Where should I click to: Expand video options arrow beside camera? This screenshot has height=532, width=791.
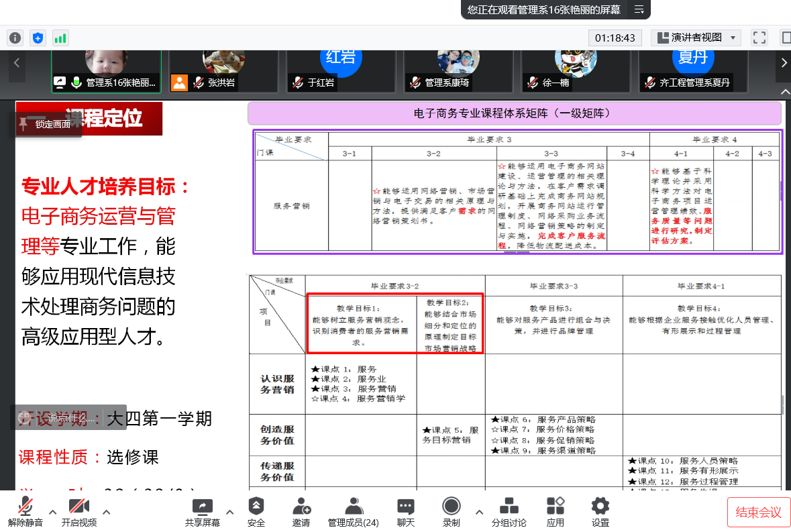pyautogui.click(x=106, y=513)
